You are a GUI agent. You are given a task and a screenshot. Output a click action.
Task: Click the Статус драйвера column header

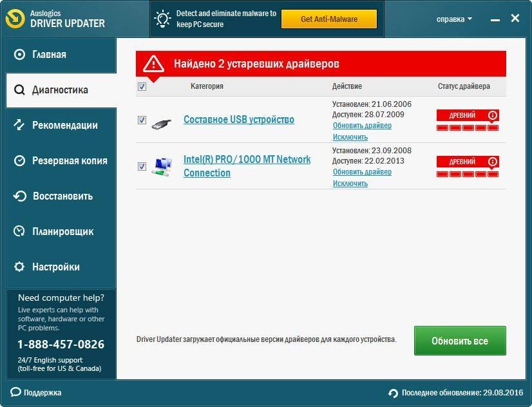pos(464,86)
